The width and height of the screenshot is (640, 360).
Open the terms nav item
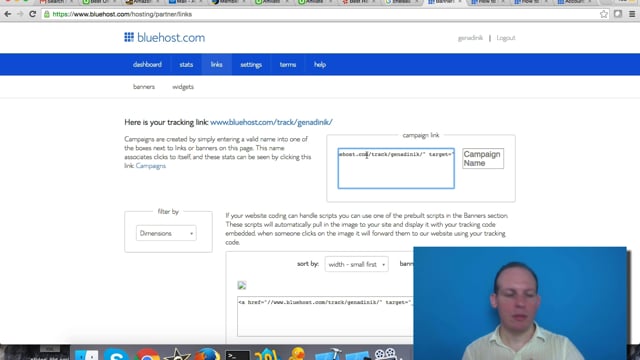[x=288, y=64]
